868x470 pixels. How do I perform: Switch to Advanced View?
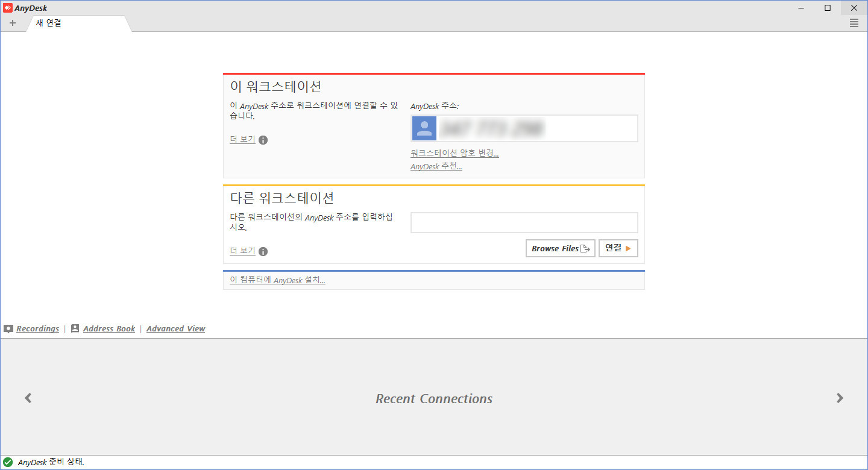point(176,328)
